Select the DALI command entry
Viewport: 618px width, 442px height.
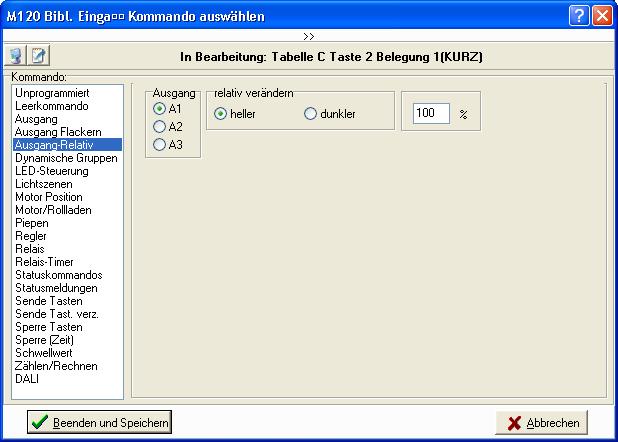pos(27,379)
